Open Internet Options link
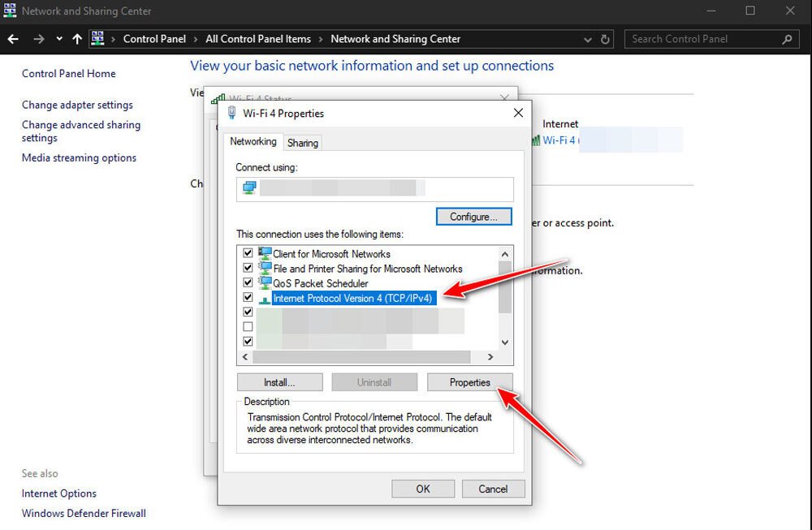This screenshot has width=812, height=530. click(x=59, y=493)
